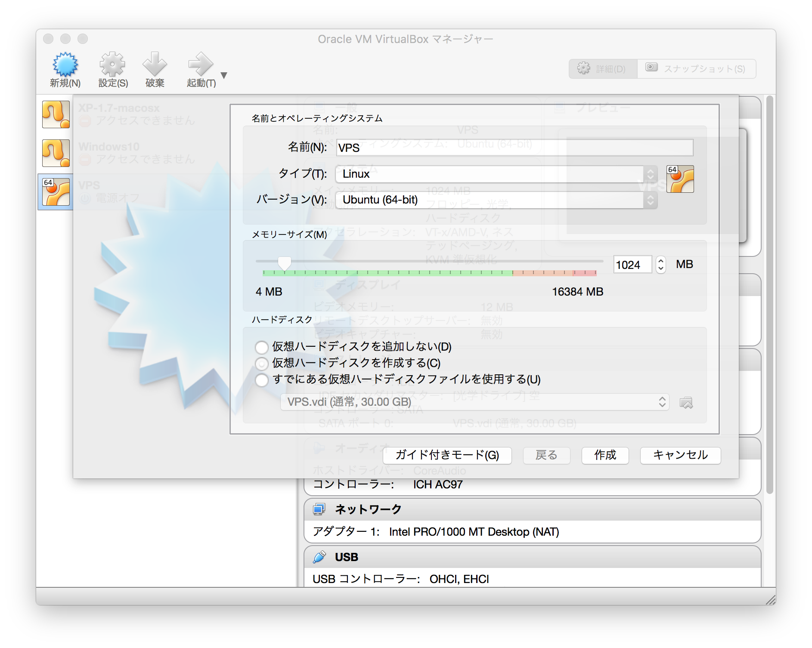Select すでにある仮想ハードディスクファイルを使用する(U) option
This screenshot has width=812, height=648.
click(x=262, y=380)
